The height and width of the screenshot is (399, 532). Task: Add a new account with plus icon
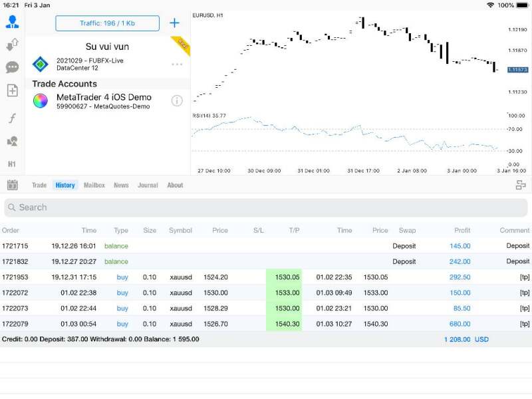point(174,23)
